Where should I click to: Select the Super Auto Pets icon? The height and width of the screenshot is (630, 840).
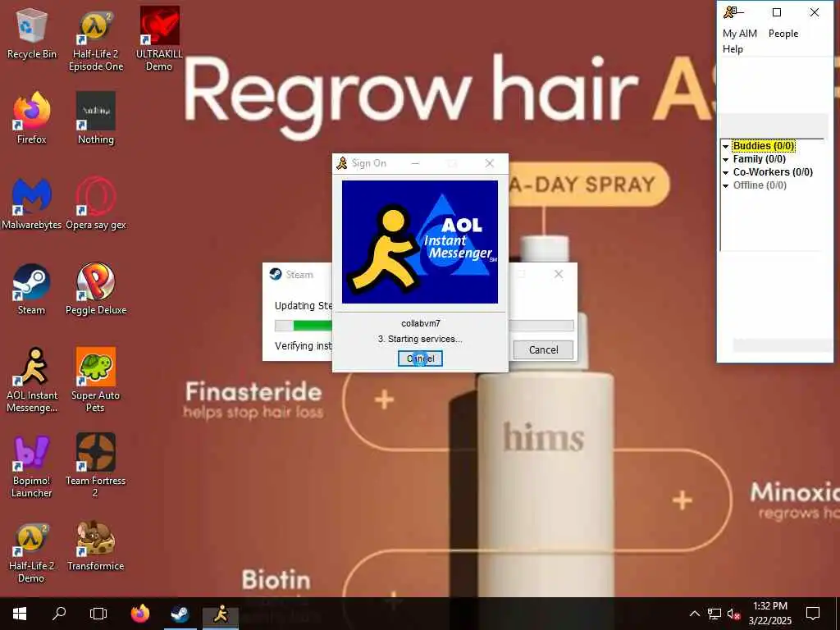point(96,381)
